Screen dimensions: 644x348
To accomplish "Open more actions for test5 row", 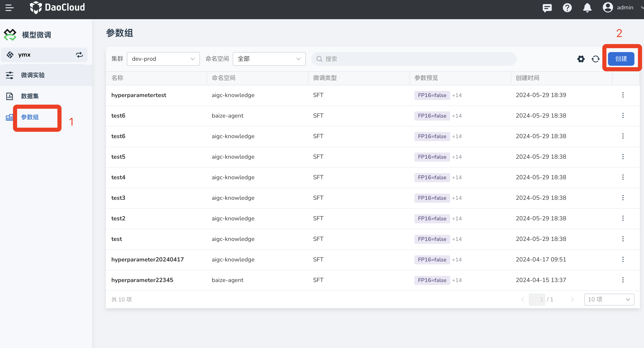I will 623,157.
